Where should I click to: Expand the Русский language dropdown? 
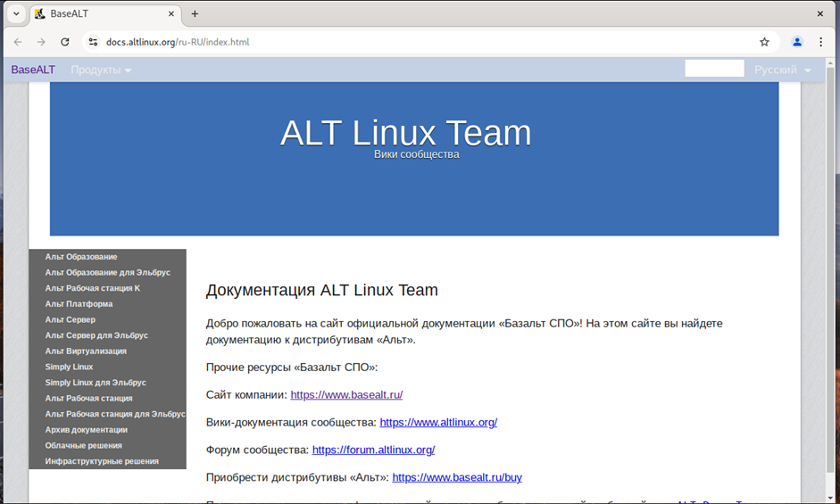coord(782,70)
